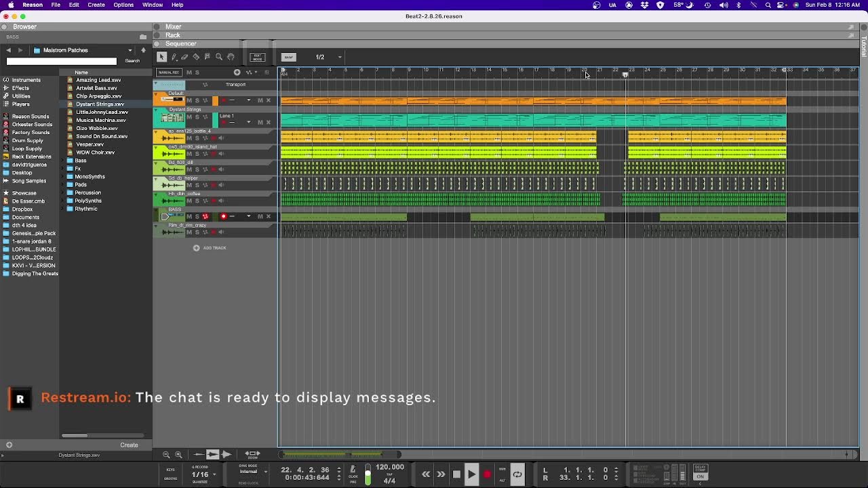
Task: Open the Edit menu
Action: [x=74, y=5]
